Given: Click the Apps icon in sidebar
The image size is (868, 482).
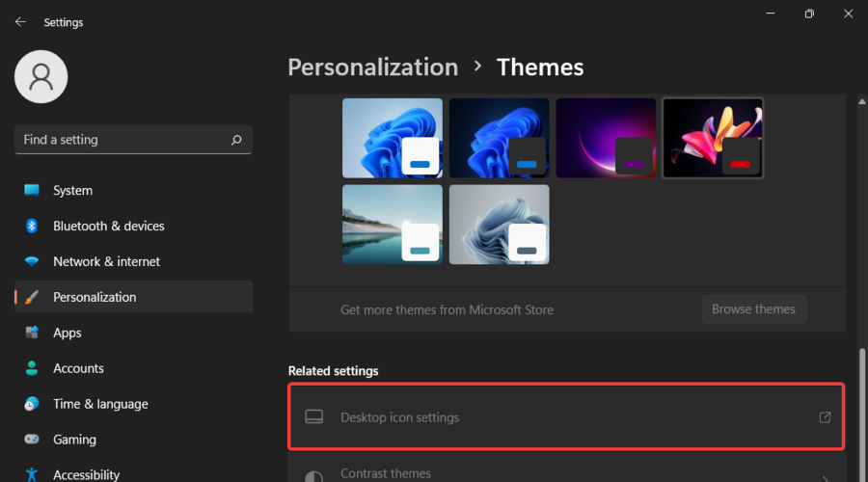Looking at the screenshot, I should (32, 333).
